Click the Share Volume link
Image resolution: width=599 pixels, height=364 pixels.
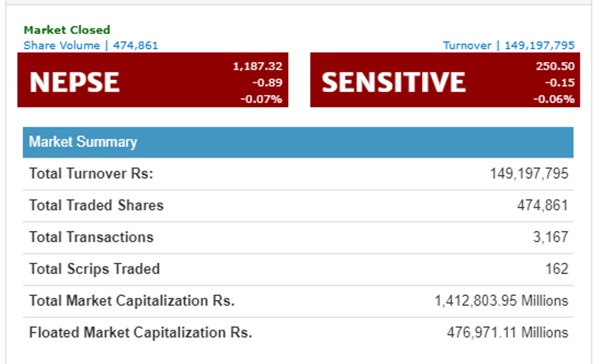(91, 45)
